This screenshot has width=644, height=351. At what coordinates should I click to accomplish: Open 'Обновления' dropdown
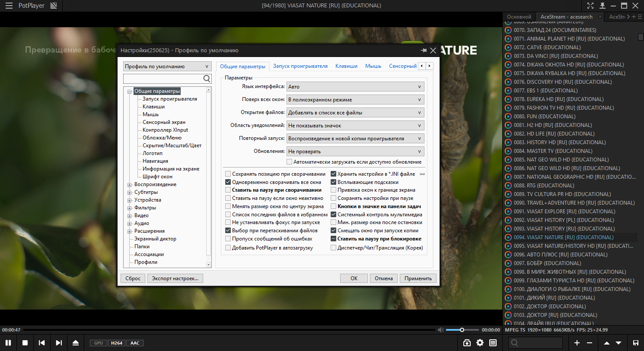click(355, 152)
